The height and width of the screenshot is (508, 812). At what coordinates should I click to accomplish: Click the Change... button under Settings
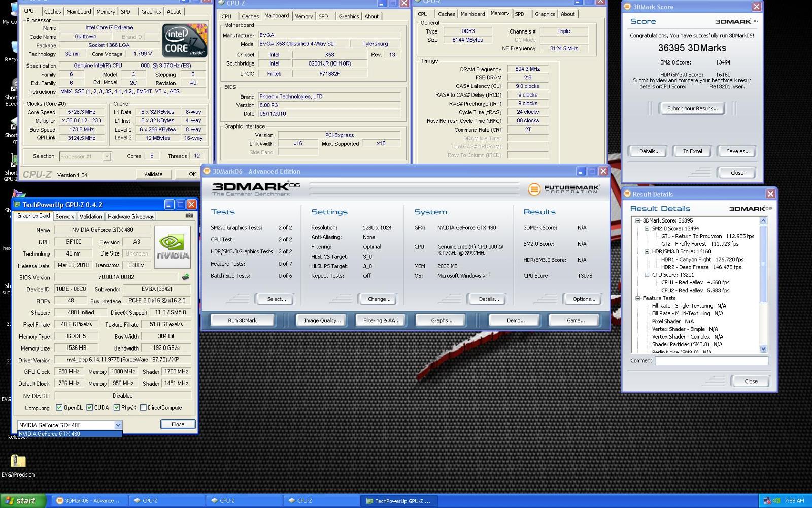click(379, 299)
